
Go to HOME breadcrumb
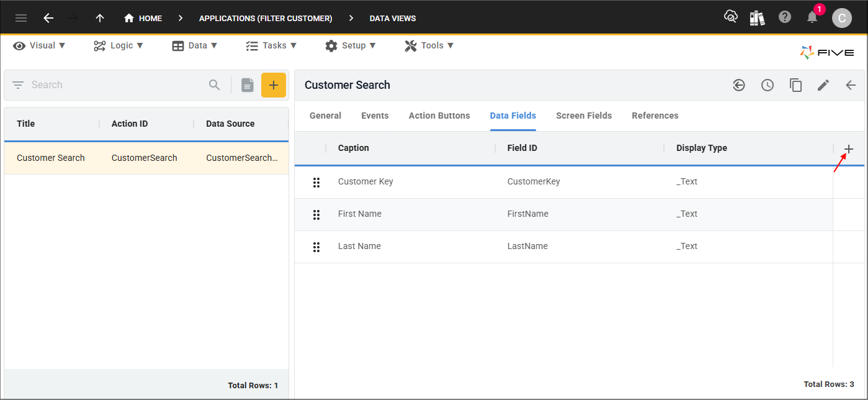click(x=143, y=18)
